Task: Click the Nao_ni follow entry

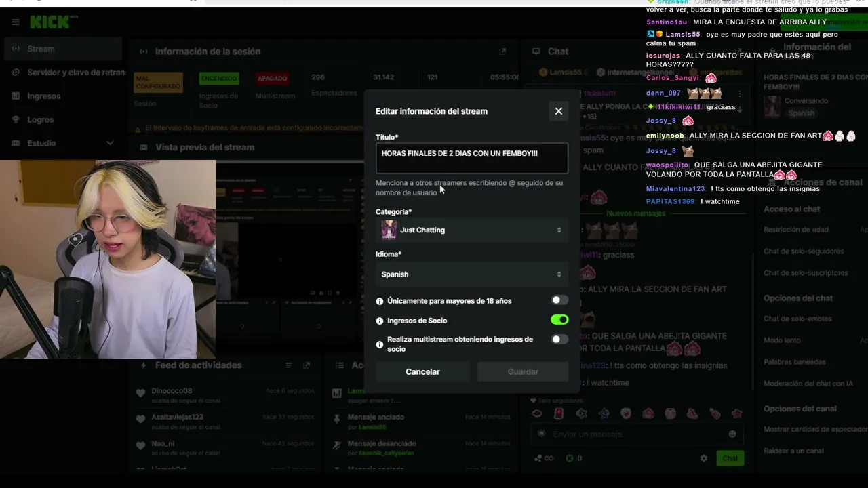Action: click(x=226, y=448)
